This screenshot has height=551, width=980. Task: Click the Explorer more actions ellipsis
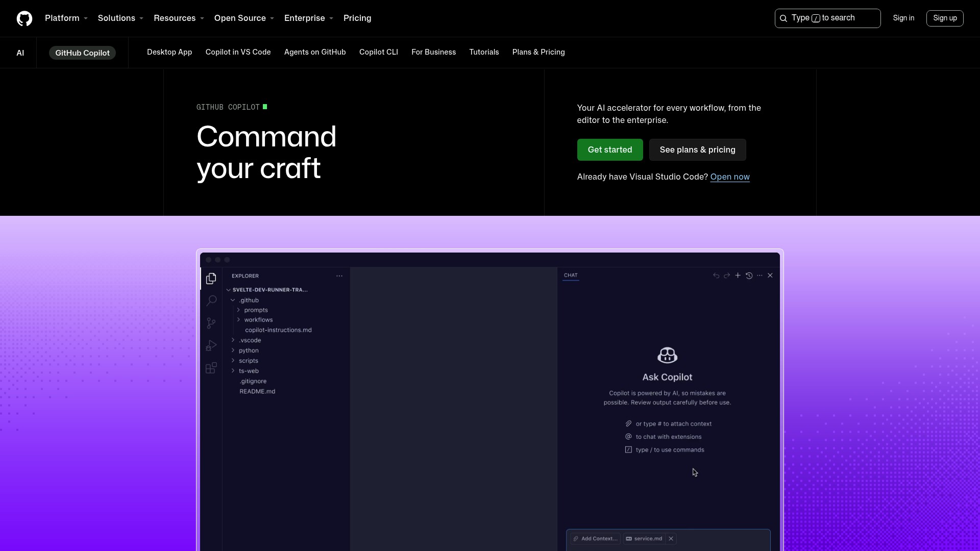[339, 276]
